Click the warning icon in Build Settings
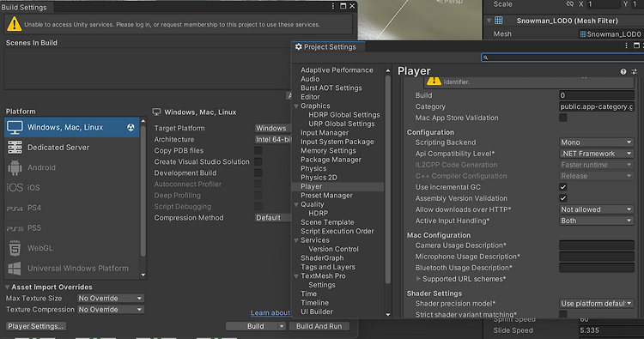This screenshot has height=339, width=644. (x=14, y=24)
